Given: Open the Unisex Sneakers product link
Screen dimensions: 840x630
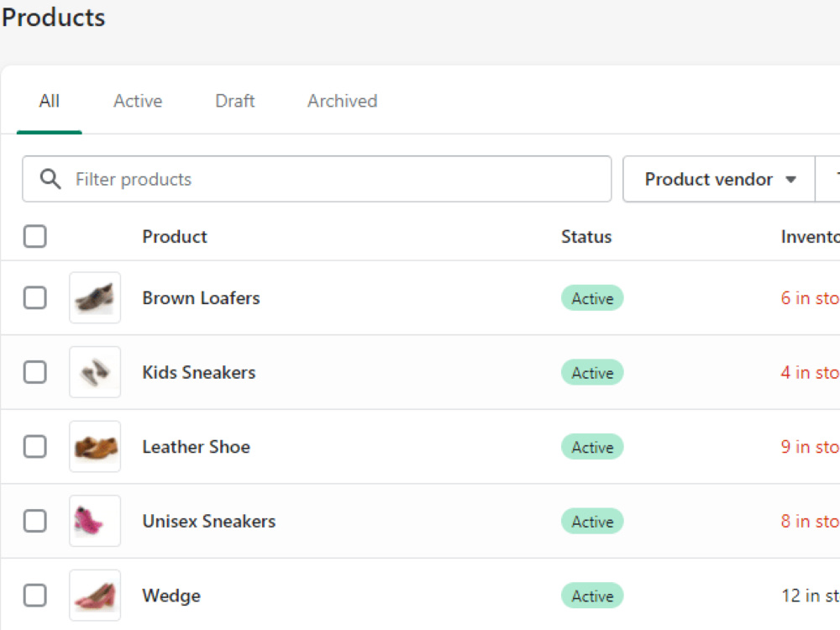Looking at the screenshot, I should [x=209, y=522].
